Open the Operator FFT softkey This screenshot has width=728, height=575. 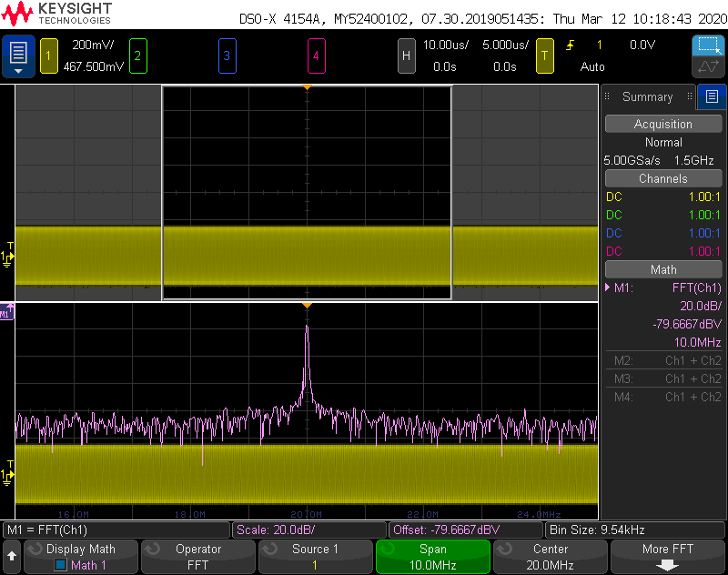click(x=198, y=557)
